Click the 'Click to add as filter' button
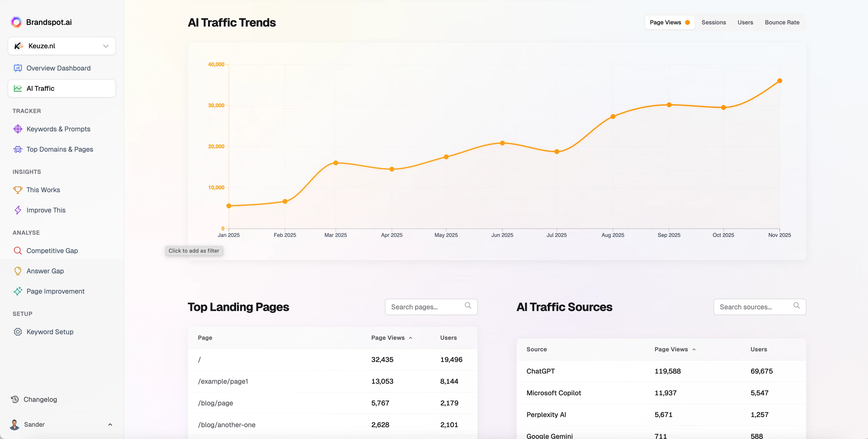This screenshot has height=439, width=868. click(194, 250)
